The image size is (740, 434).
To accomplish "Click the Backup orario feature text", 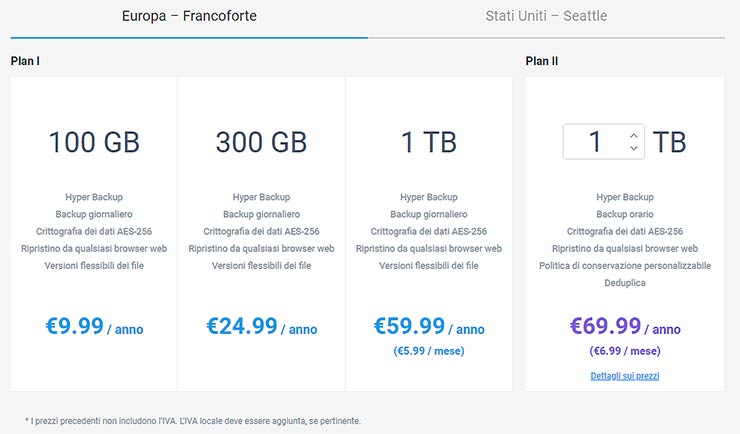I will click(624, 214).
